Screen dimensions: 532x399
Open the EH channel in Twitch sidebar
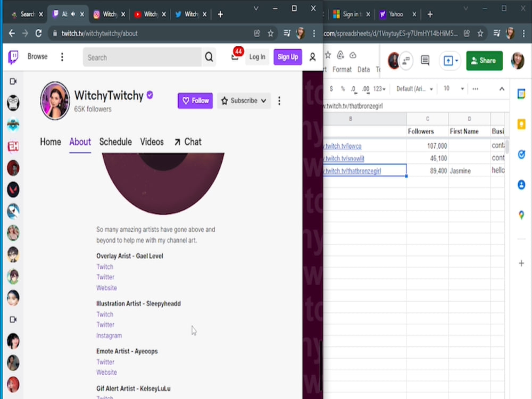click(13, 146)
